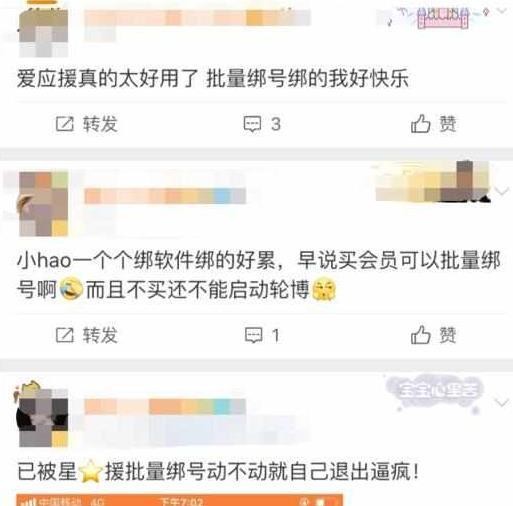Open third poster's avatar with crown
The image size is (513, 506).
tap(42, 414)
